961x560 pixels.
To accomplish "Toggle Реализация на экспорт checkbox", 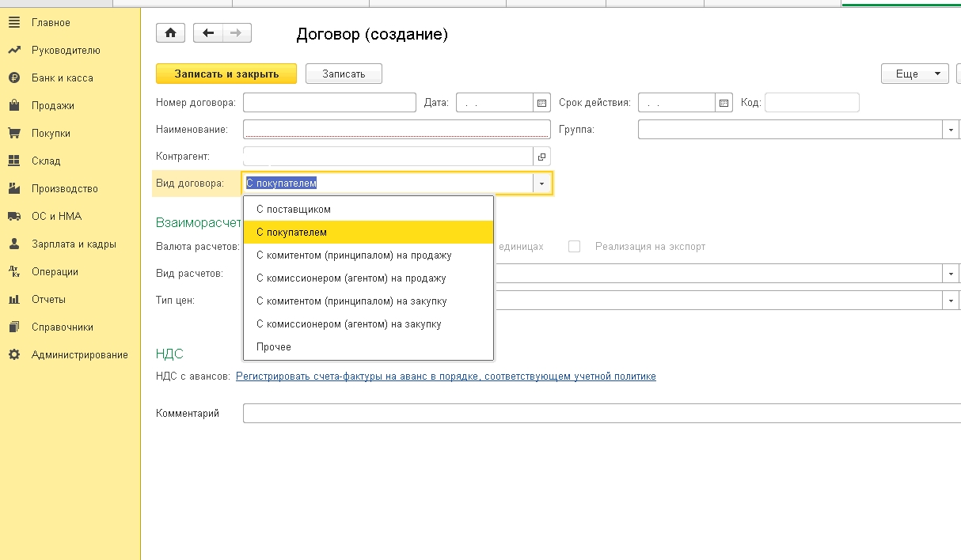I will coord(575,247).
